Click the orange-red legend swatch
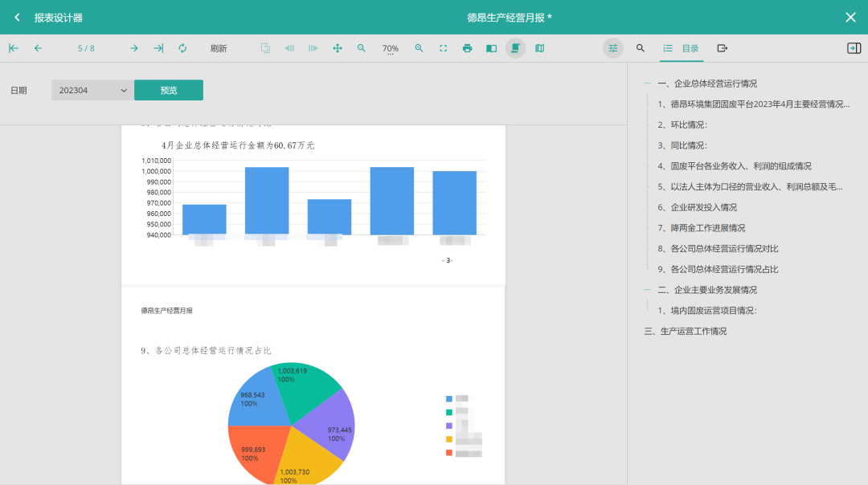868x485 pixels. pyautogui.click(x=449, y=452)
